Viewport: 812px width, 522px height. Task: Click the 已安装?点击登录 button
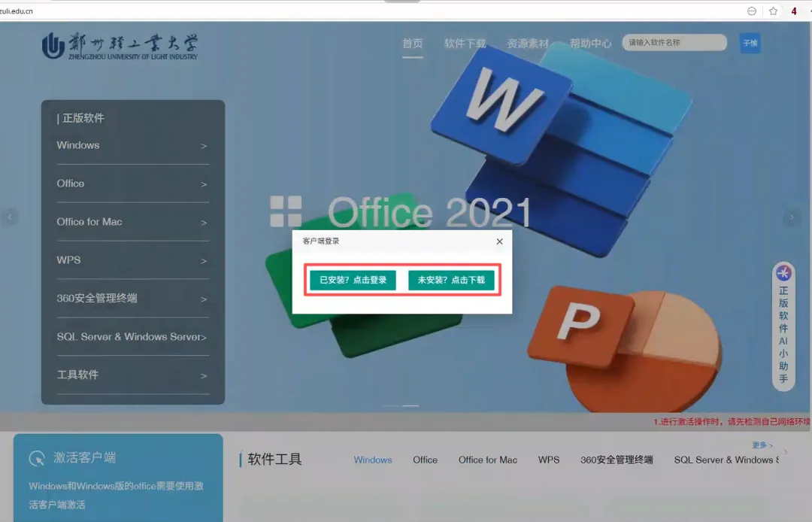tap(353, 280)
